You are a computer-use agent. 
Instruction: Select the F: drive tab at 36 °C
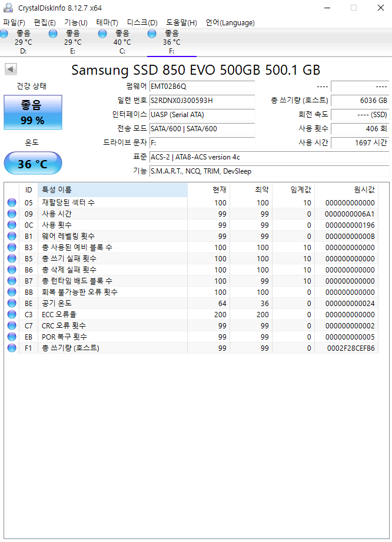click(171, 42)
